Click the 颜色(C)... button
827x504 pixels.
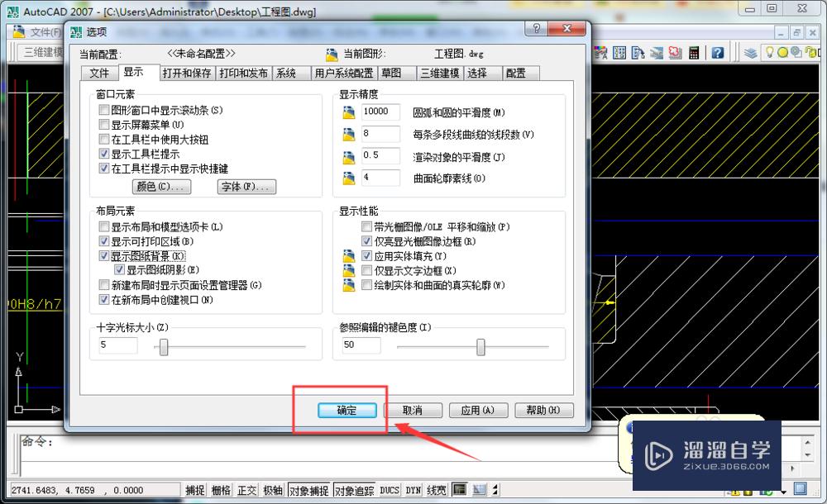point(161,187)
